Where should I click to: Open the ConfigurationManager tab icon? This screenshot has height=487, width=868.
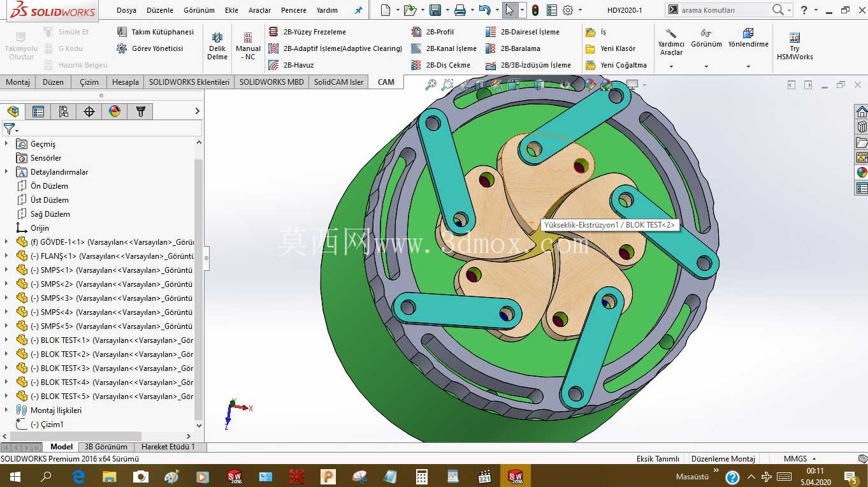pos(64,112)
